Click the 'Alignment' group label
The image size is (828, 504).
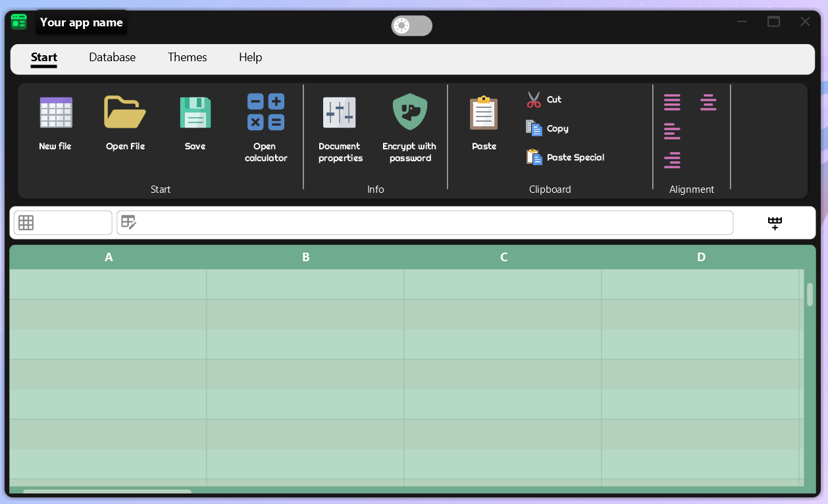(x=692, y=189)
